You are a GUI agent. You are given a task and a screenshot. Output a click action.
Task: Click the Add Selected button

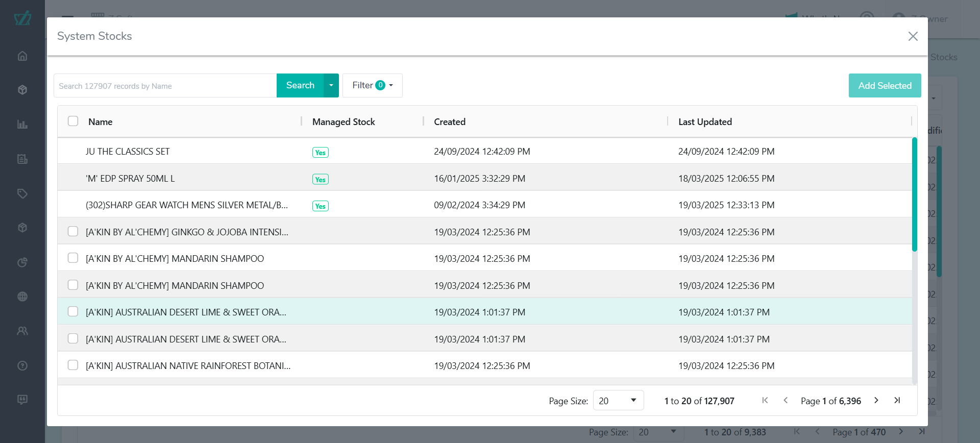[885, 86]
